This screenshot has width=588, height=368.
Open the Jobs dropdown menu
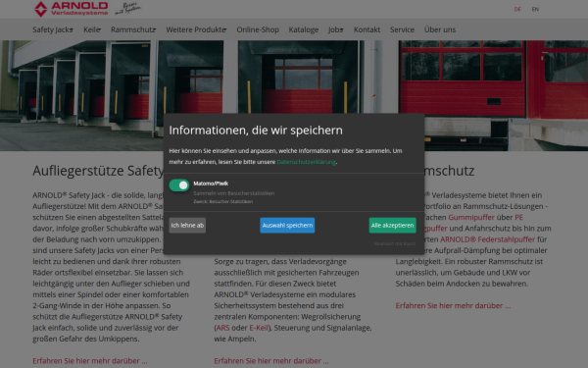pos(335,29)
